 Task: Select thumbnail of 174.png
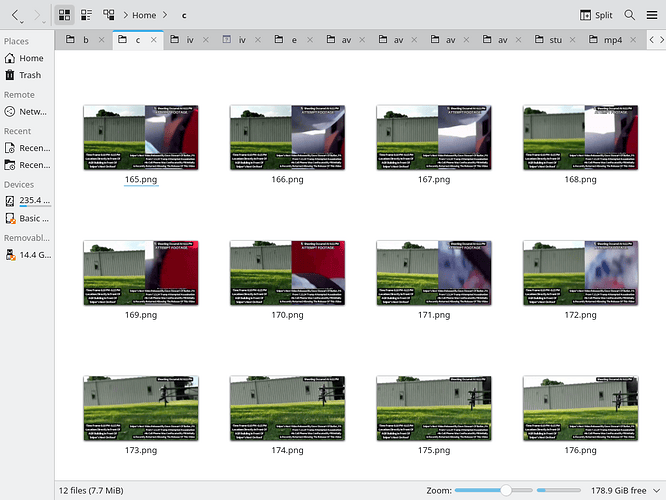click(x=288, y=408)
